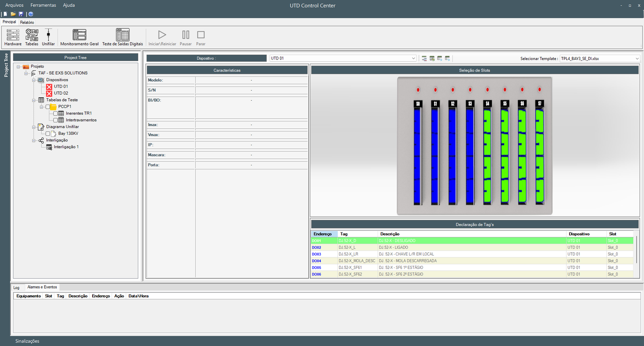Click the Interligação connection icon

click(41, 140)
